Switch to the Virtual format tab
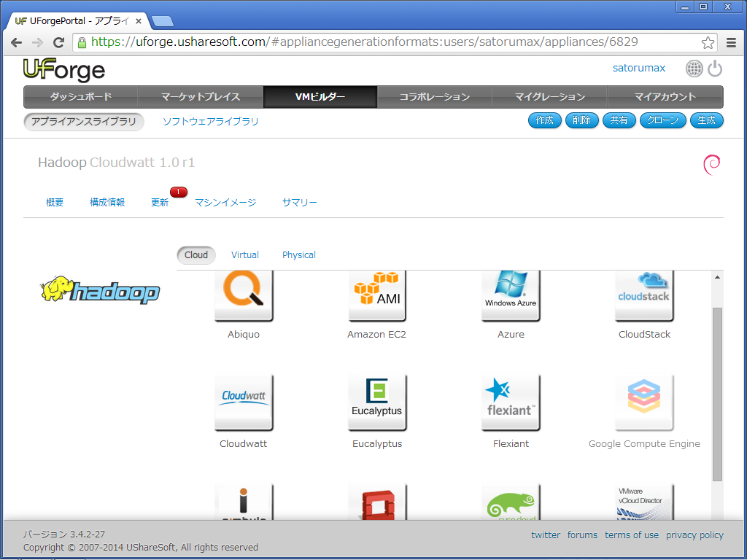This screenshot has height=560, width=747. coord(245,255)
